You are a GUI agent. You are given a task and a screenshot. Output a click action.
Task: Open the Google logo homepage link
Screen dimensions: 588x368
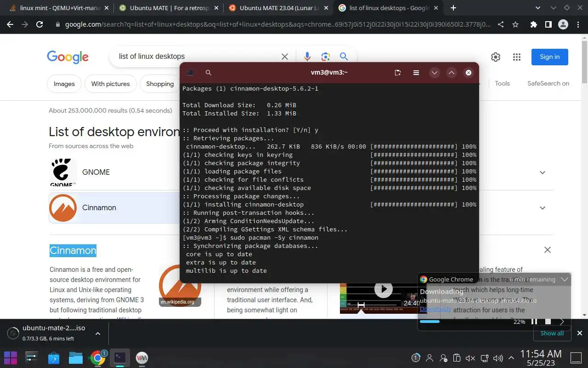point(68,57)
